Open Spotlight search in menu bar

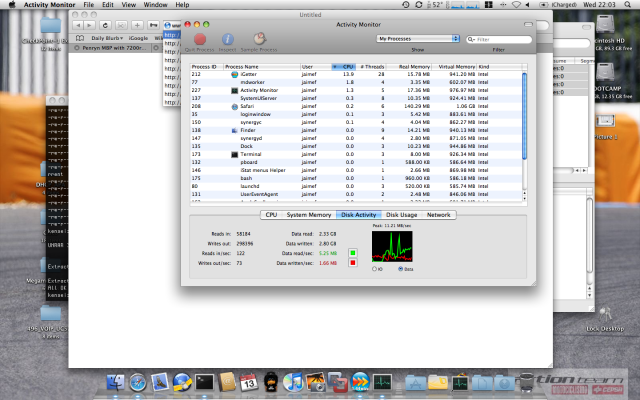point(627,4)
